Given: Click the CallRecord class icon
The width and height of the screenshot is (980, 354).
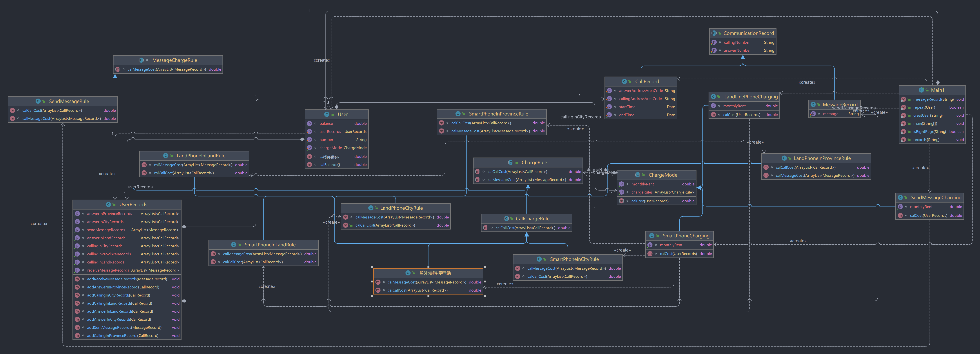Looking at the screenshot, I should point(624,82).
